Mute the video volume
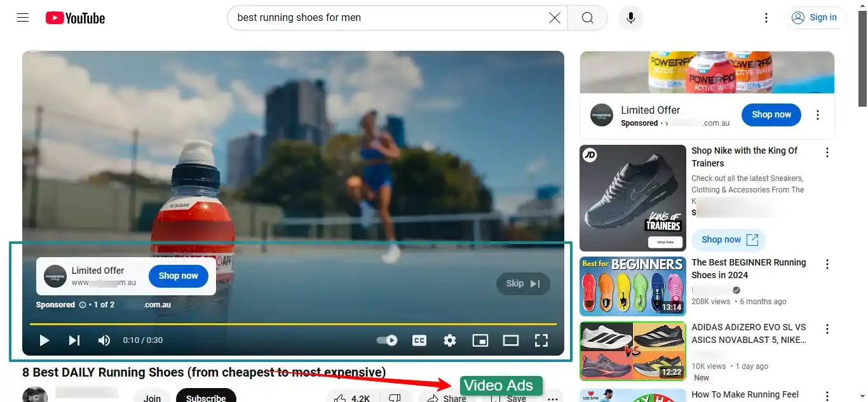The height and width of the screenshot is (402, 868). 104,340
